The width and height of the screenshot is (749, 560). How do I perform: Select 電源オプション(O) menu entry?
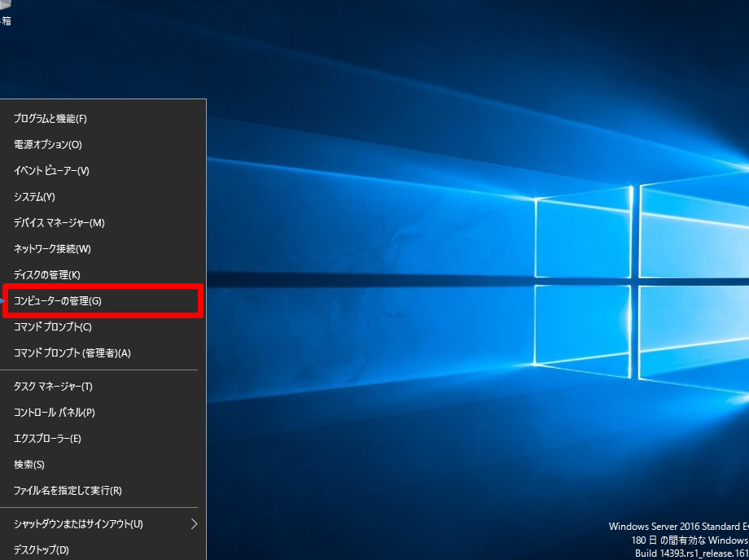pos(48,145)
